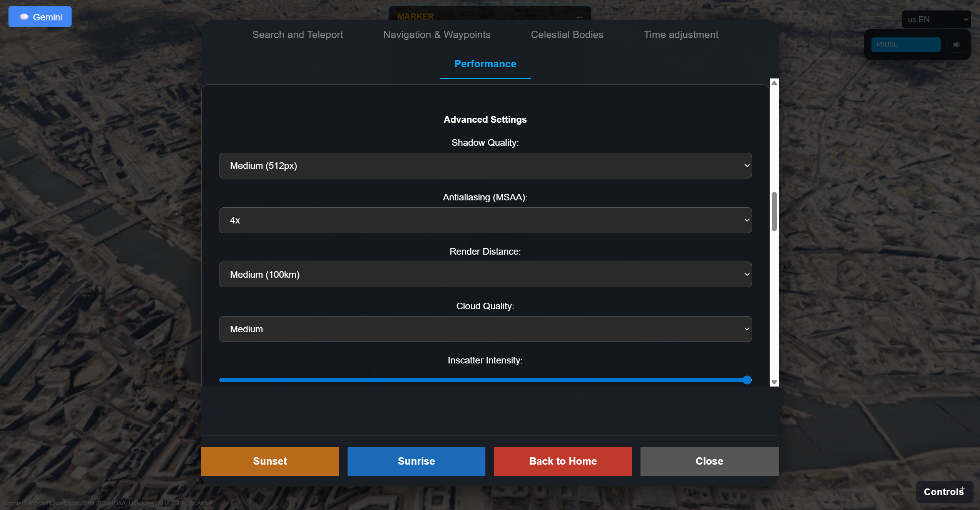The image size is (980, 510).
Task: Switch to the Search and Teleport tab
Action: click(298, 35)
